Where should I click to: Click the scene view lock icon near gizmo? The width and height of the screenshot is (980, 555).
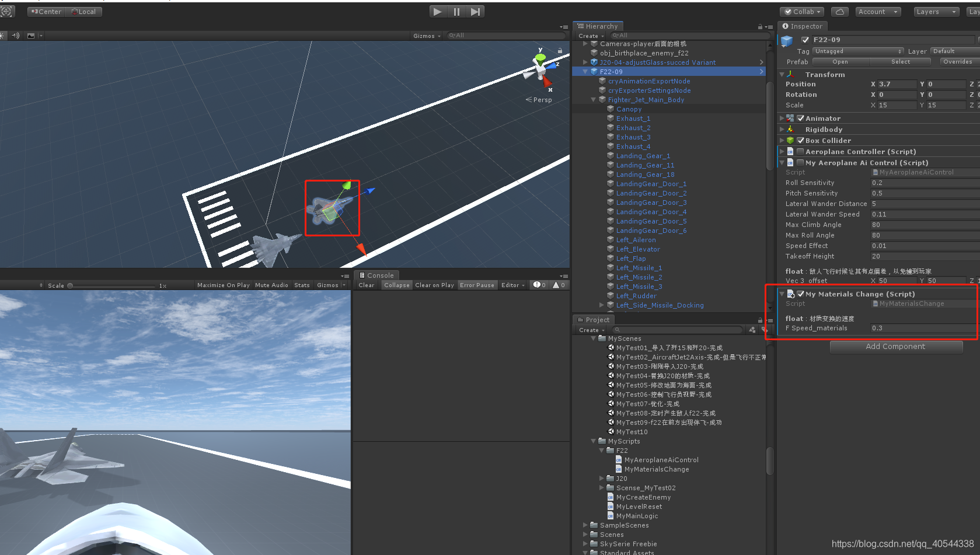pyautogui.click(x=560, y=51)
